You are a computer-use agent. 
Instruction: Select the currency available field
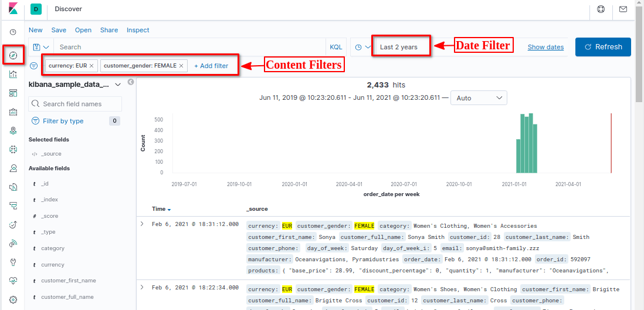tap(53, 265)
